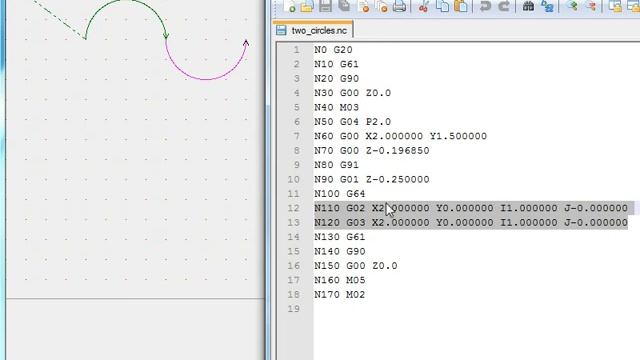Toggle synchronized horizontal scrolling icon

633,6
